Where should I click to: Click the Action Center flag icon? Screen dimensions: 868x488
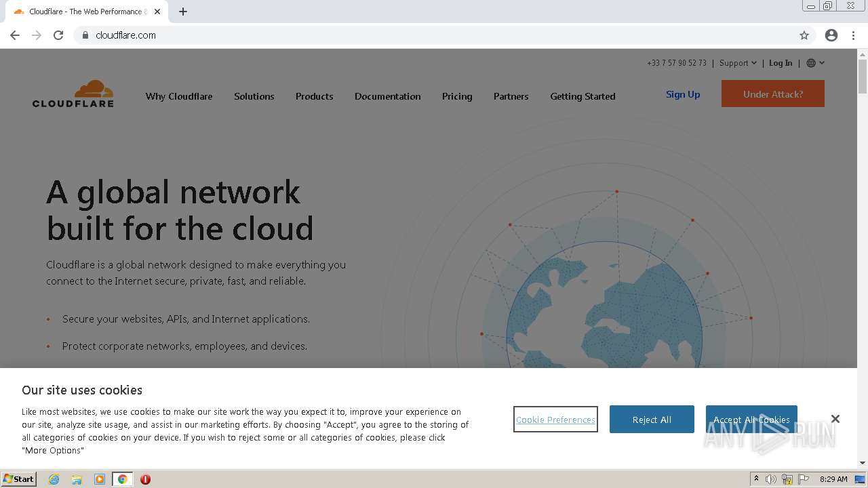coord(804,479)
